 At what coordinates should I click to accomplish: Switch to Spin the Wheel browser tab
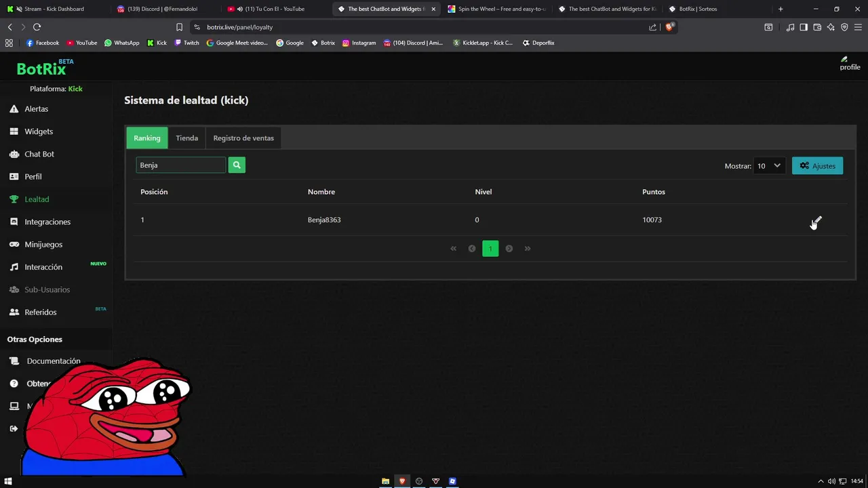496,9
